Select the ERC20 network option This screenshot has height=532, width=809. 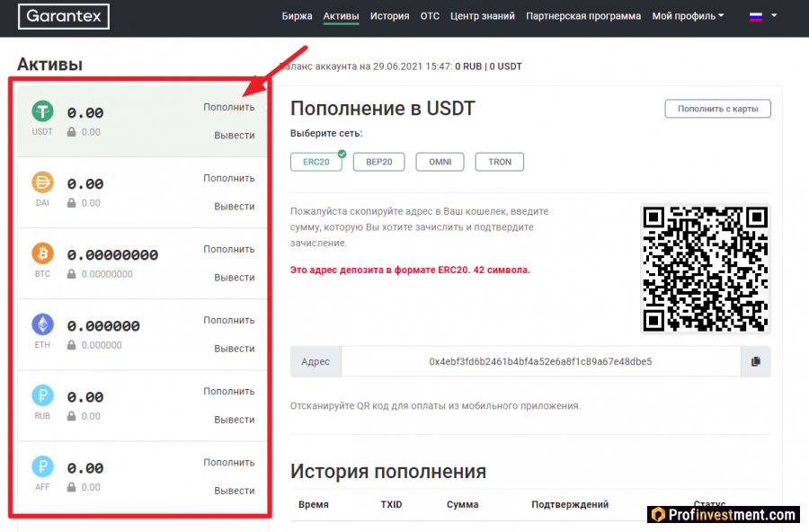click(x=316, y=162)
